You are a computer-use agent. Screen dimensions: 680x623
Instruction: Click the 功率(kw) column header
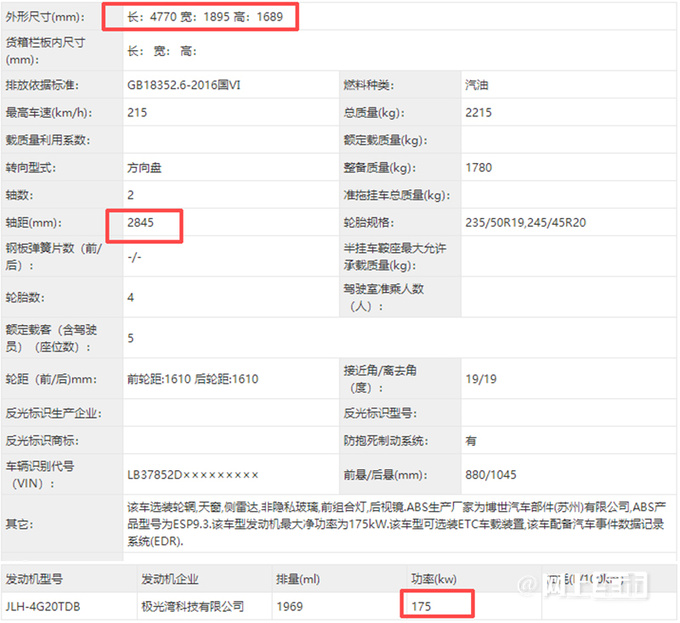tap(434, 579)
